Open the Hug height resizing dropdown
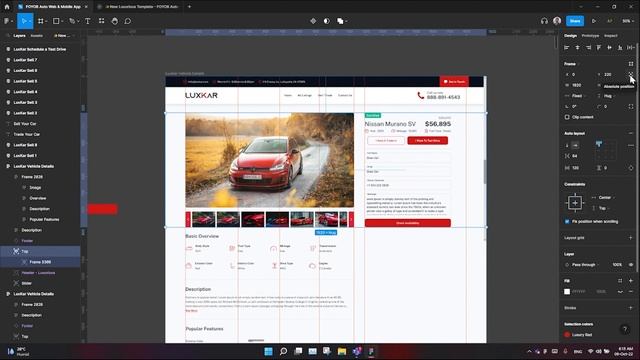640x360 pixels. coord(608,96)
